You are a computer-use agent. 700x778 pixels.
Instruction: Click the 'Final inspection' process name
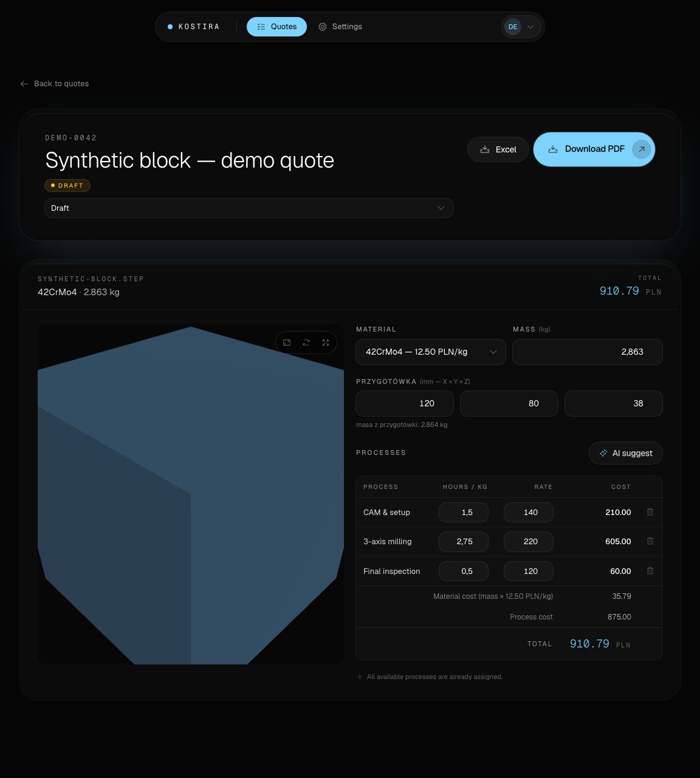tap(392, 571)
